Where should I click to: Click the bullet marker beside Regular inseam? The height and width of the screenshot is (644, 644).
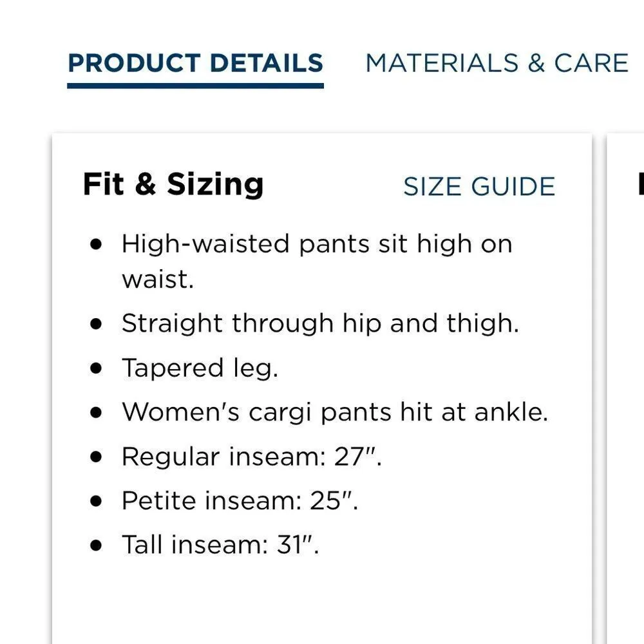coord(97,457)
